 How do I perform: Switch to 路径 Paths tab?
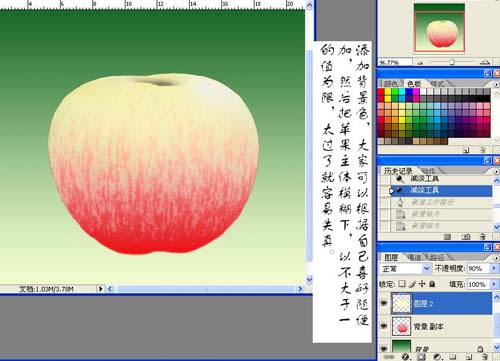(437, 257)
